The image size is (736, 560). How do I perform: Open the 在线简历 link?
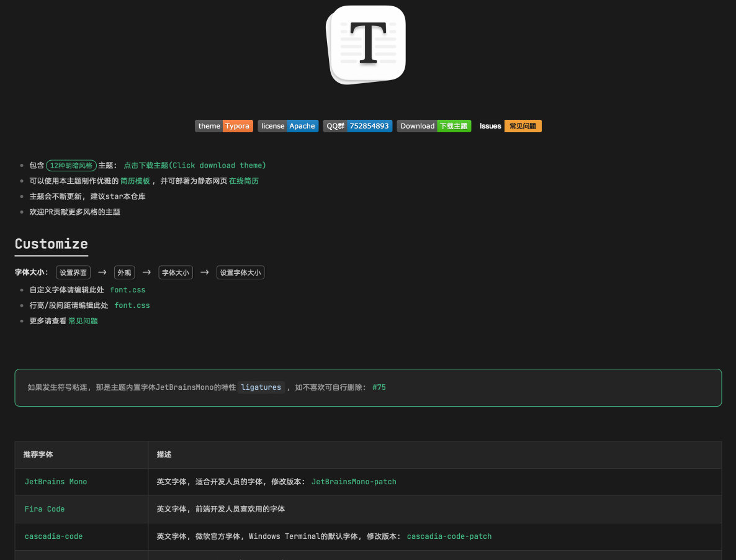click(x=244, y=181)
